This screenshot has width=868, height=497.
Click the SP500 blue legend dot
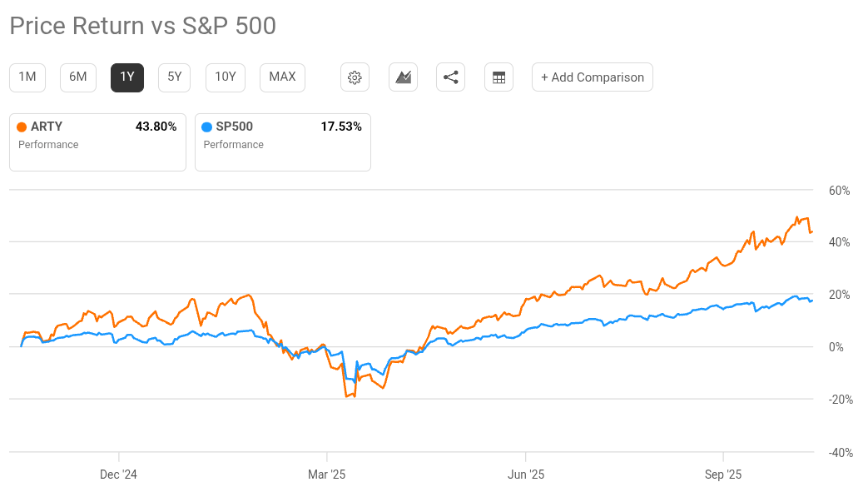click(208, 127)
